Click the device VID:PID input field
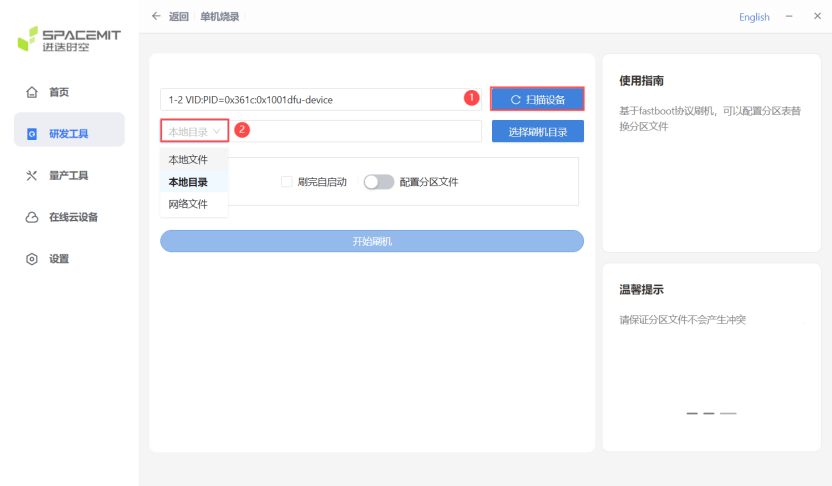The image size is (832, 486). (x=319, y=100)
